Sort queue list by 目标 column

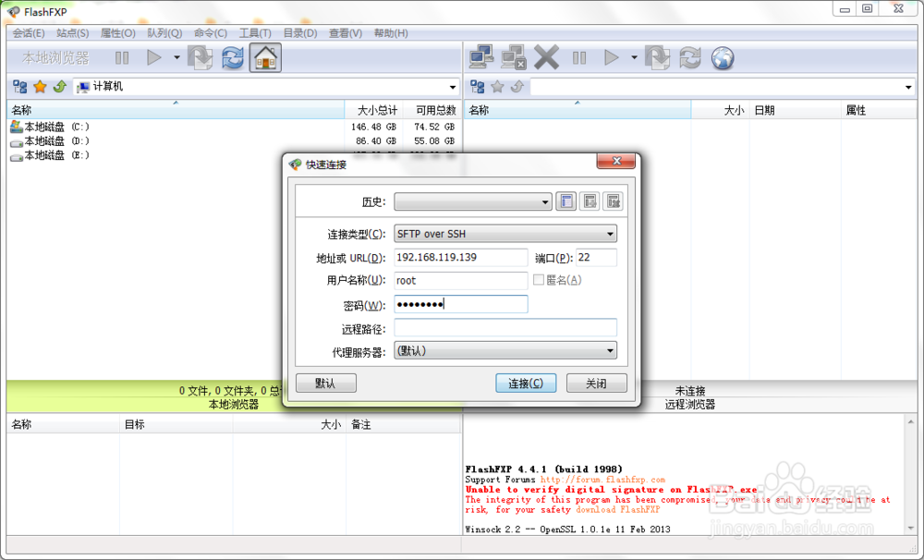[176, 424]
